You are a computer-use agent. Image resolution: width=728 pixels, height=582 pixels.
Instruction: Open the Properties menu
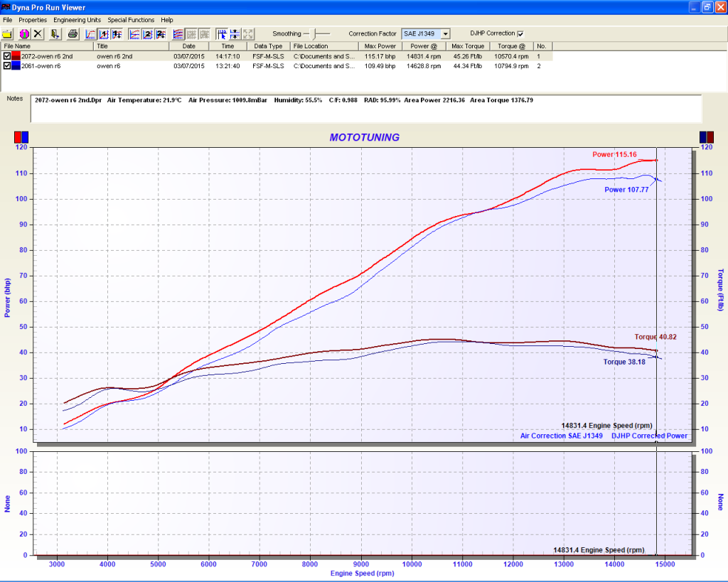[x=32, y=20]
